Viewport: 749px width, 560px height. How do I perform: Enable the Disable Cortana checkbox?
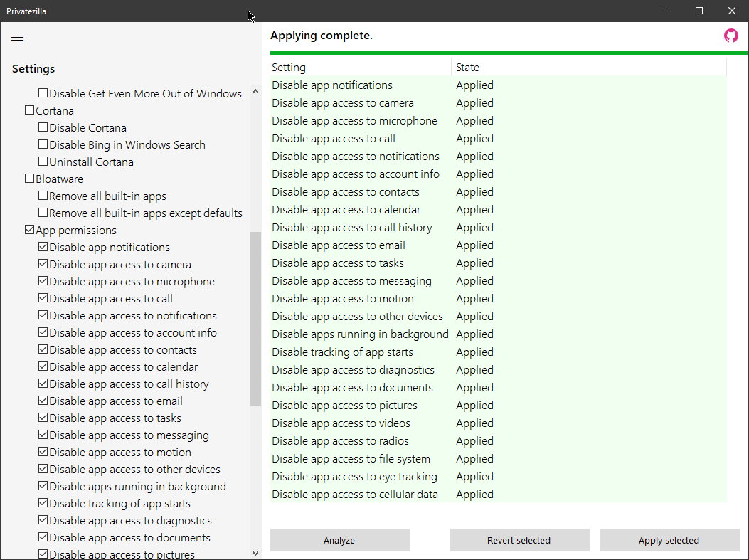[43, 128]
